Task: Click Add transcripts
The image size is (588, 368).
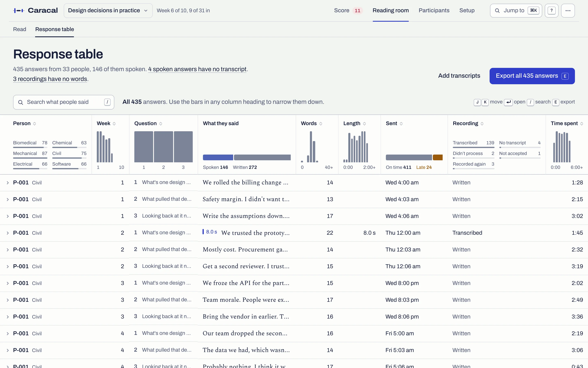Action: [459, 76]
